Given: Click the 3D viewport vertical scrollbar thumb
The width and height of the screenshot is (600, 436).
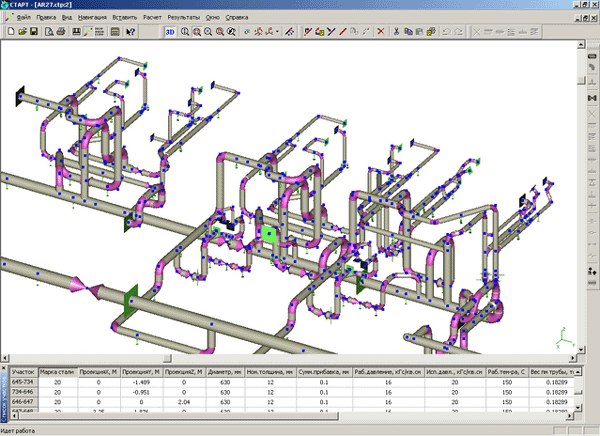Looking at the screenshot, I should (x=581, y=80).
